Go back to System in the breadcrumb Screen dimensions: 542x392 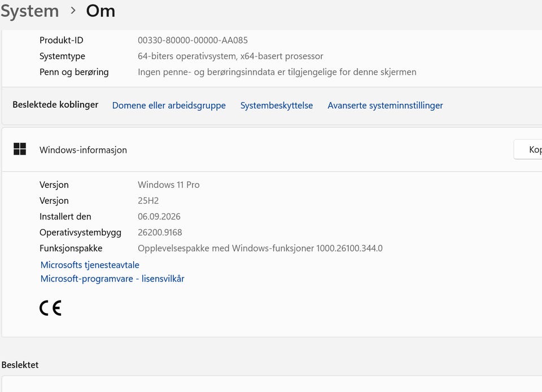point(30,11)
